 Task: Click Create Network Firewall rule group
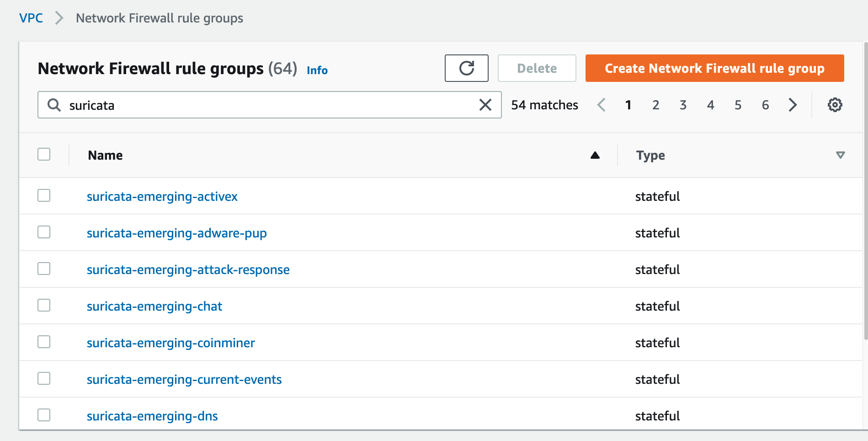[714, 68]
